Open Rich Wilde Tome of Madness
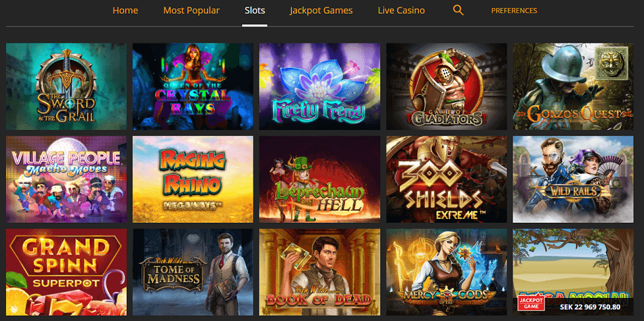The image size is (644, 321). click(x=193, y=272)
